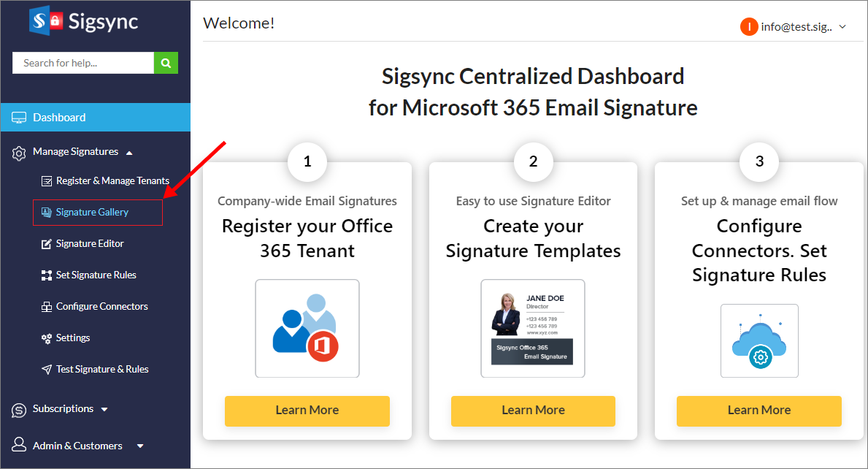Click the orange user avatar icon
The width and height of the screenshot is (868, 469).
[748, 27]
